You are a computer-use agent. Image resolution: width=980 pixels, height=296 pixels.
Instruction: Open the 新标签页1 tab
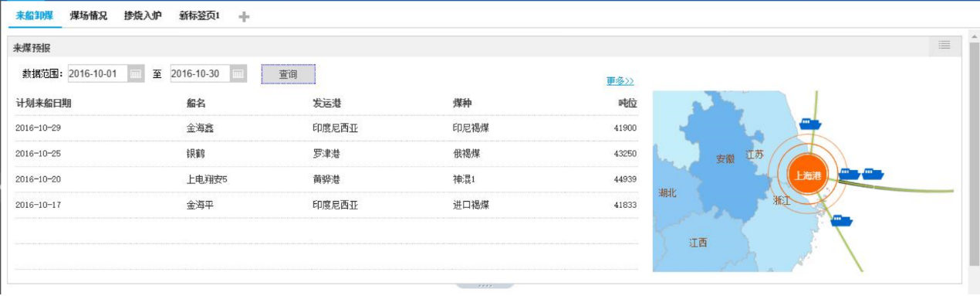199,15
